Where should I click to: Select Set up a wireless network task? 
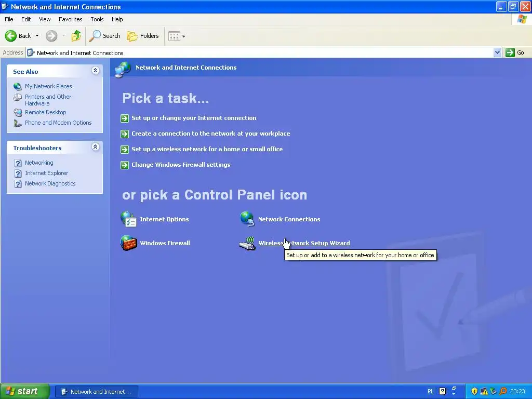click(x=207, y=149)
